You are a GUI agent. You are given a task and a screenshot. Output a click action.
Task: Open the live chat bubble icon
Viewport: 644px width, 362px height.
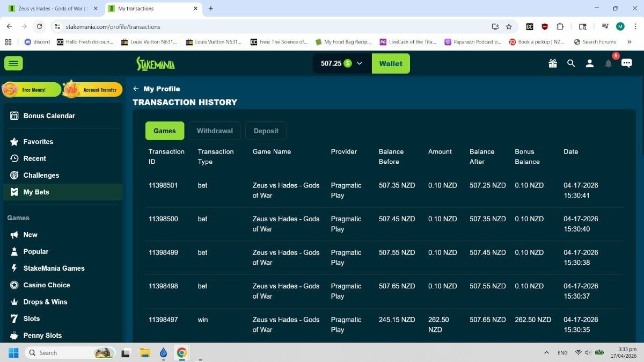click(626, 63)
